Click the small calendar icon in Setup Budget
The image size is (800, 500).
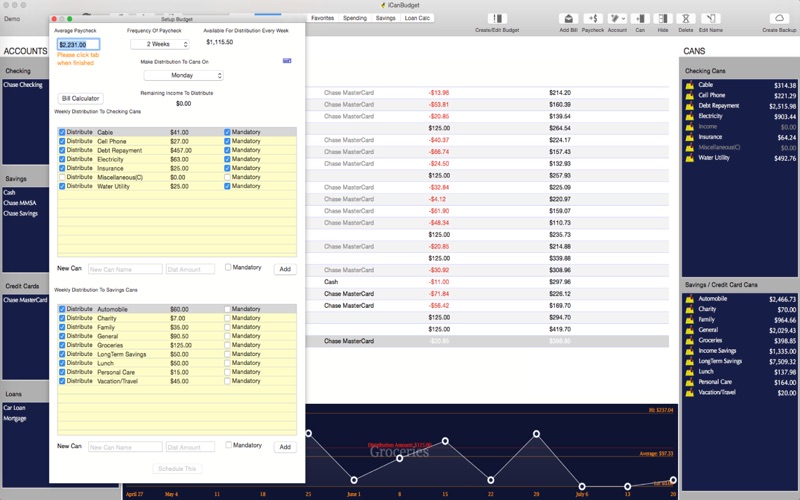pyautogui.click(x=287, y=61)
